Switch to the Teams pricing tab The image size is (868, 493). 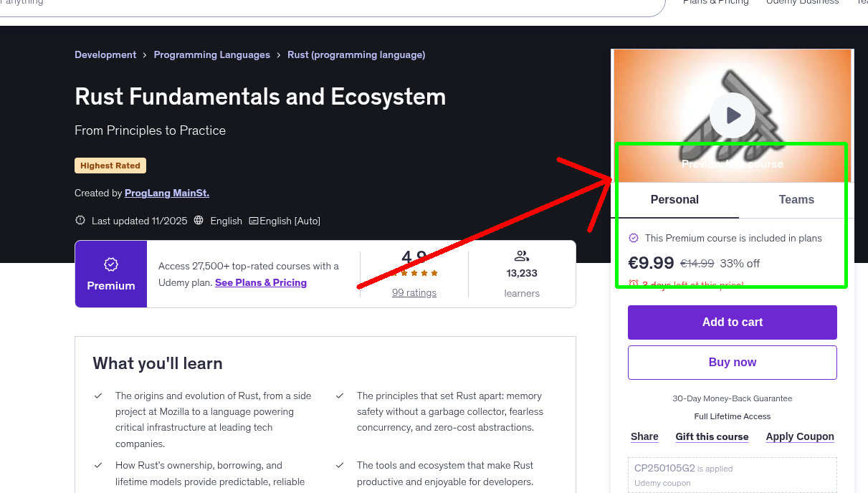796,200
